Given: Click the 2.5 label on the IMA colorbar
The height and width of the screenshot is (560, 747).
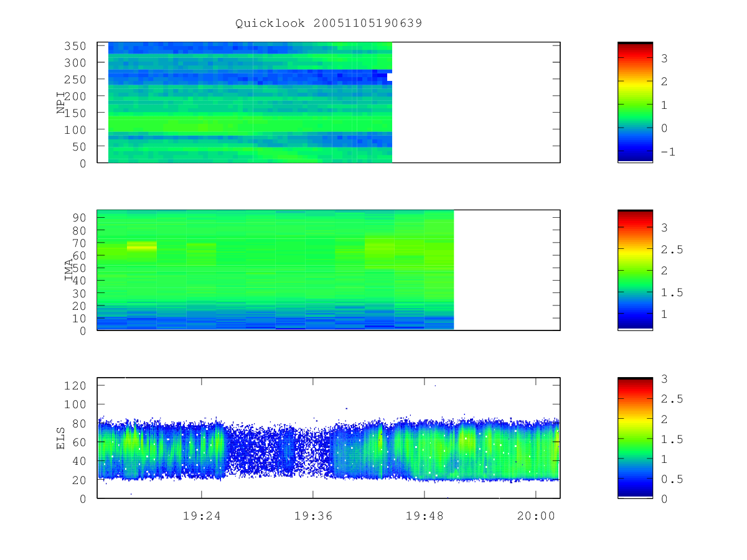Looking at the screenshot, I should 672,250.
